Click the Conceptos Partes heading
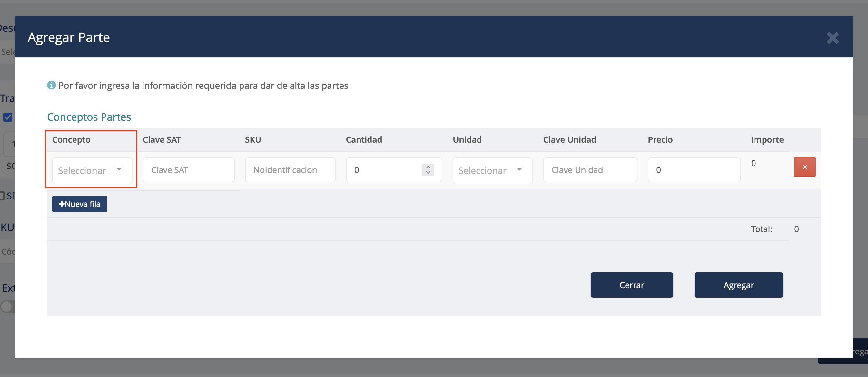This screenshot has width=868, height=377. pos(89,117)
